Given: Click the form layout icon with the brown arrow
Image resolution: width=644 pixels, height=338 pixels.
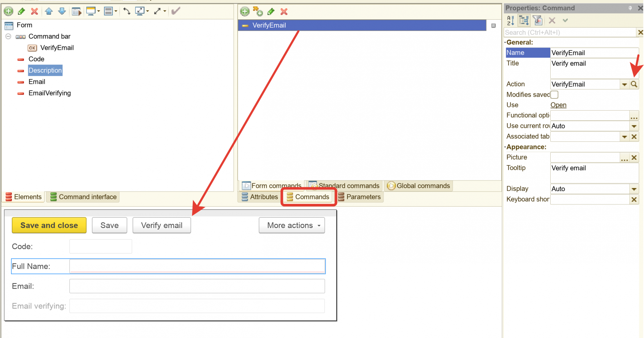Looking at the screenshot, I should pyautogui.click(x=76, y=11).
